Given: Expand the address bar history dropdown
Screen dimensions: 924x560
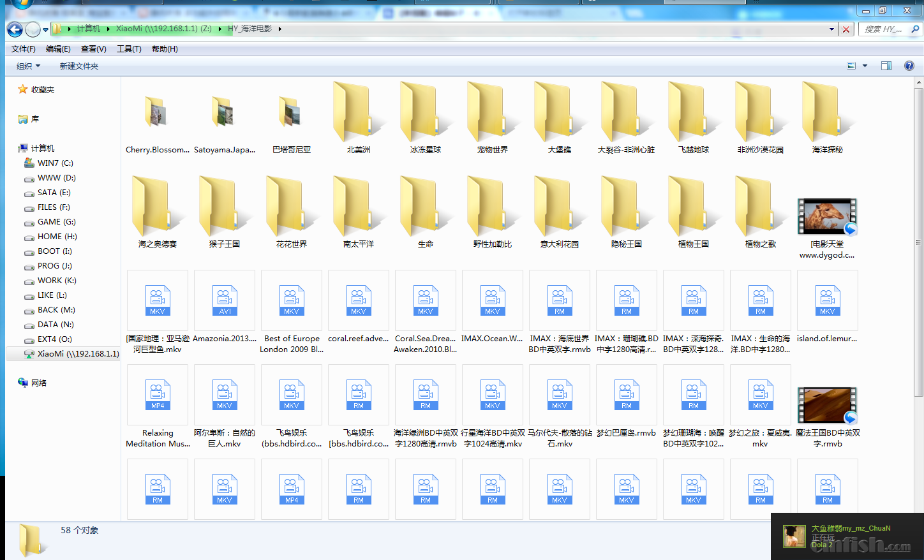Looking at the screenshot, I should click(x=831, y=29).
